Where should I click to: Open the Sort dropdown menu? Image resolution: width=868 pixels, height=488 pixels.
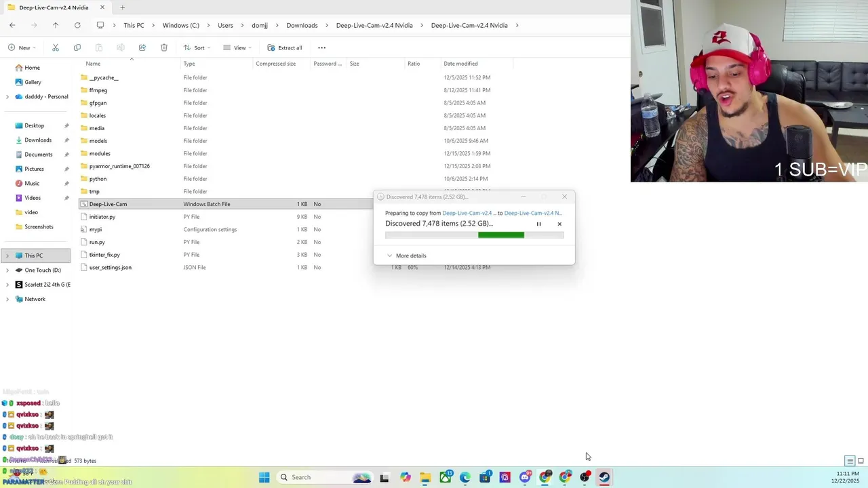(197, 47)
